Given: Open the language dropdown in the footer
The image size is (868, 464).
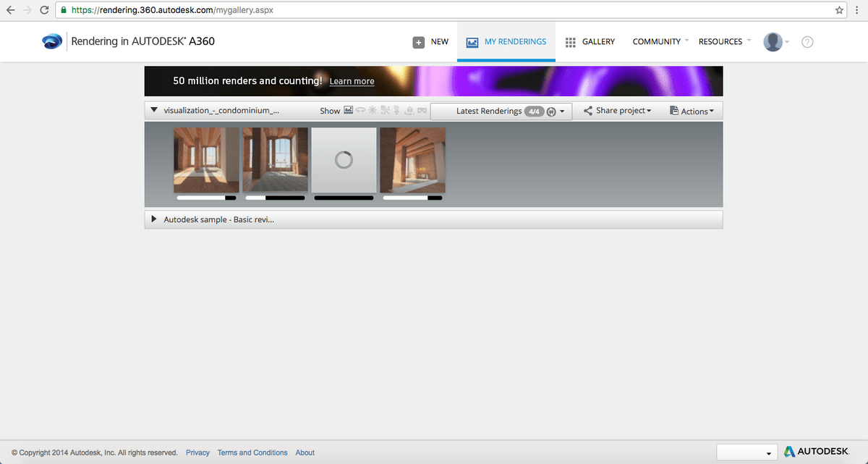Looking at the screenshot, I should (x=746, y=452).
